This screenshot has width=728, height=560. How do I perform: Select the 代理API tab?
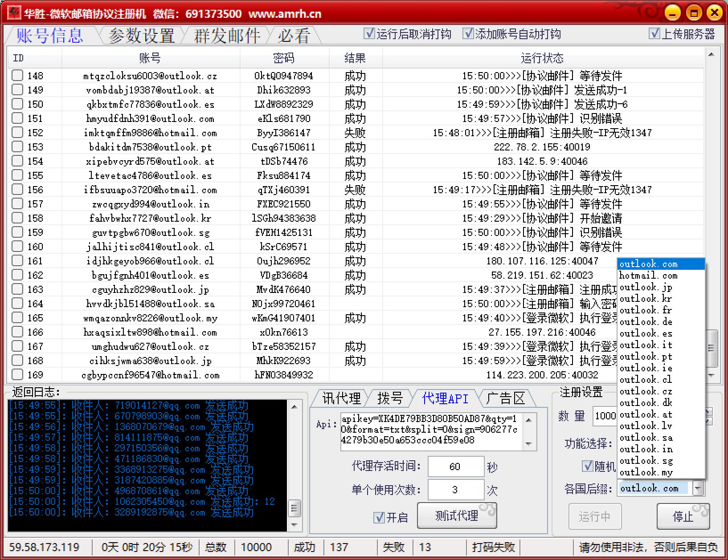coord(445,398)
